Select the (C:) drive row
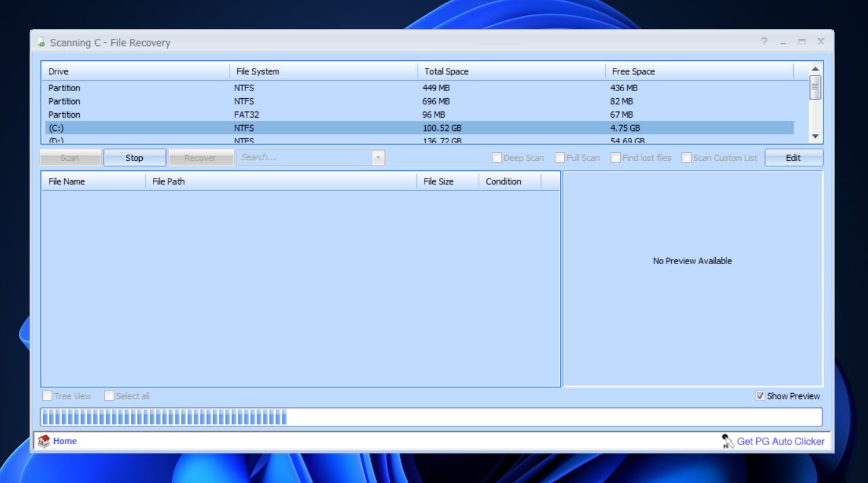Screen dimensions: 868x483 [x=420, y=128]
